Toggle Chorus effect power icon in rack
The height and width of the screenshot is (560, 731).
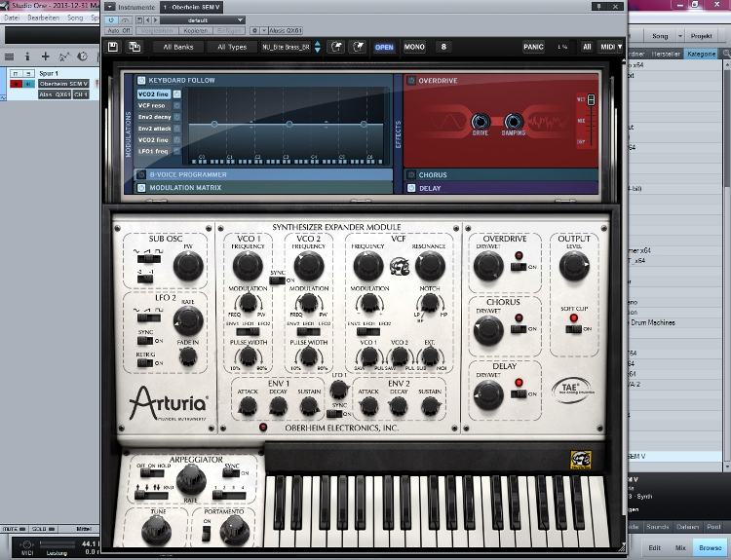click(x=411, y=174)
